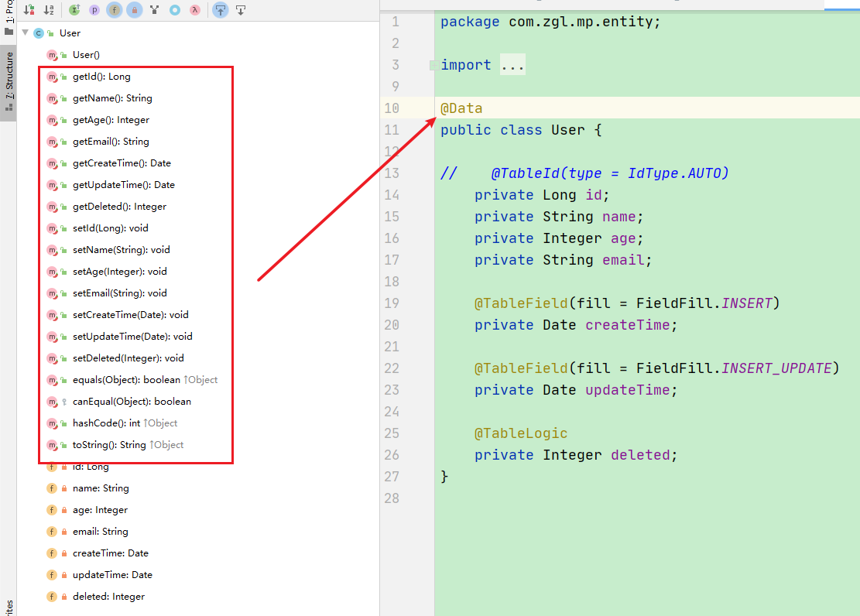Expand the folded import section marker
This screenshot has width=860, height=616.
click(433, 65)
